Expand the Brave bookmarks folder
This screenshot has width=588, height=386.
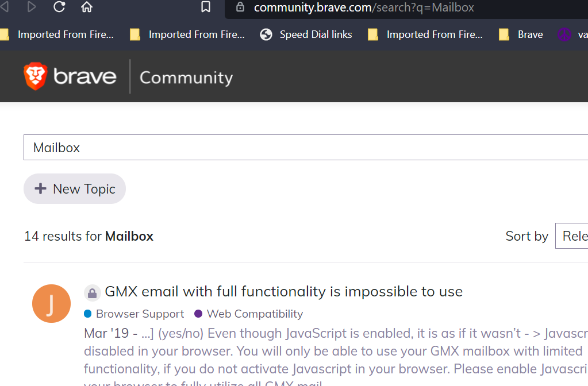522,34
